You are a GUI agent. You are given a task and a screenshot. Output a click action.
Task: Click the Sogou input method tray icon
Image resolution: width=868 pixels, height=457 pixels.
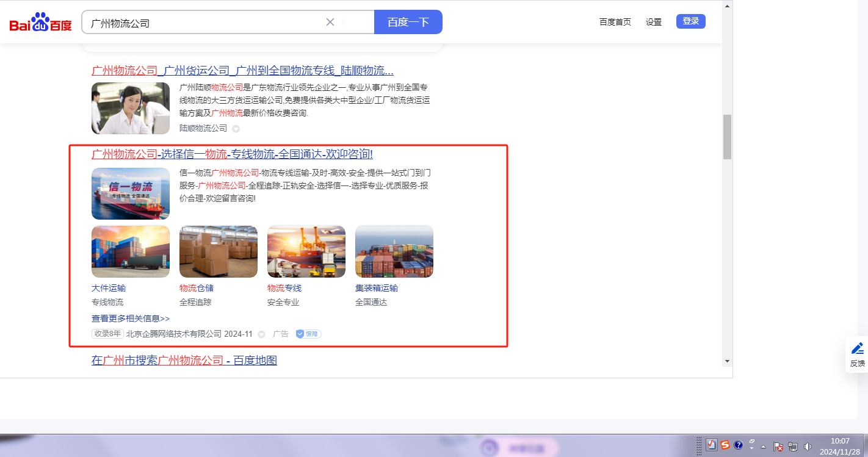[x=725, y=445]
